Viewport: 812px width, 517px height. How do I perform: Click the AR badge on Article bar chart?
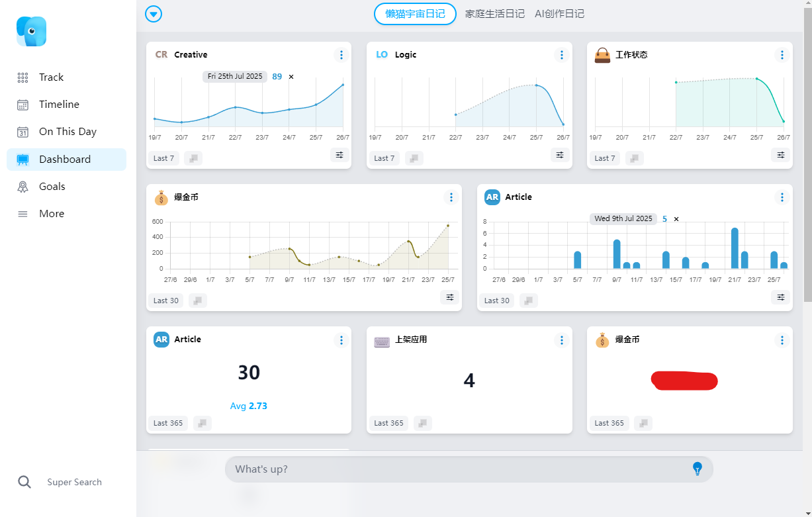coord(492,197)
